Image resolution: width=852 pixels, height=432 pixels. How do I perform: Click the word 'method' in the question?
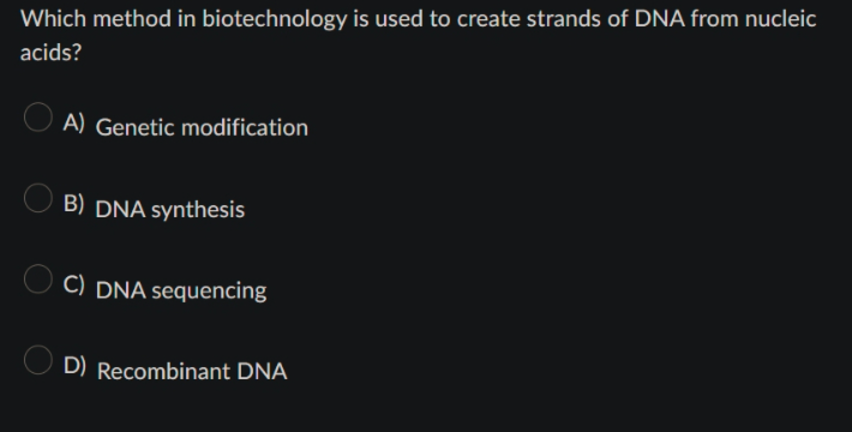click(x=132, y=19)
